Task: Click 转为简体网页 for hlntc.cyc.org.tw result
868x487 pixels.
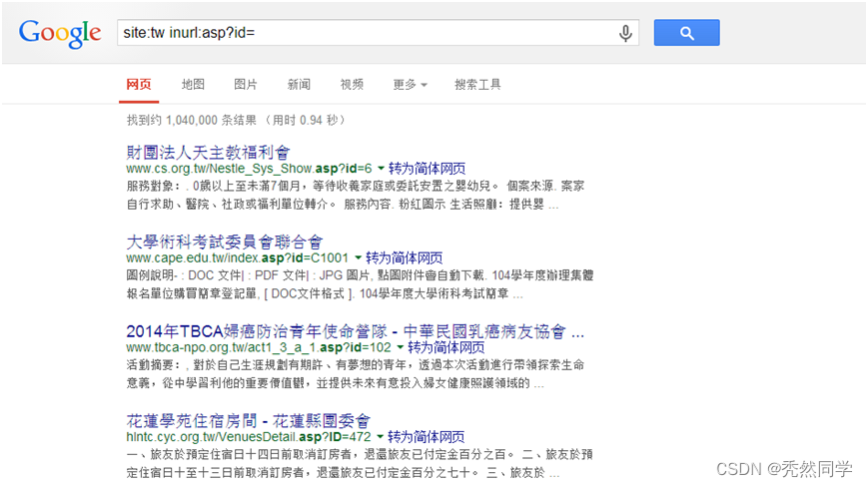Action: click(x=427, y=437)
